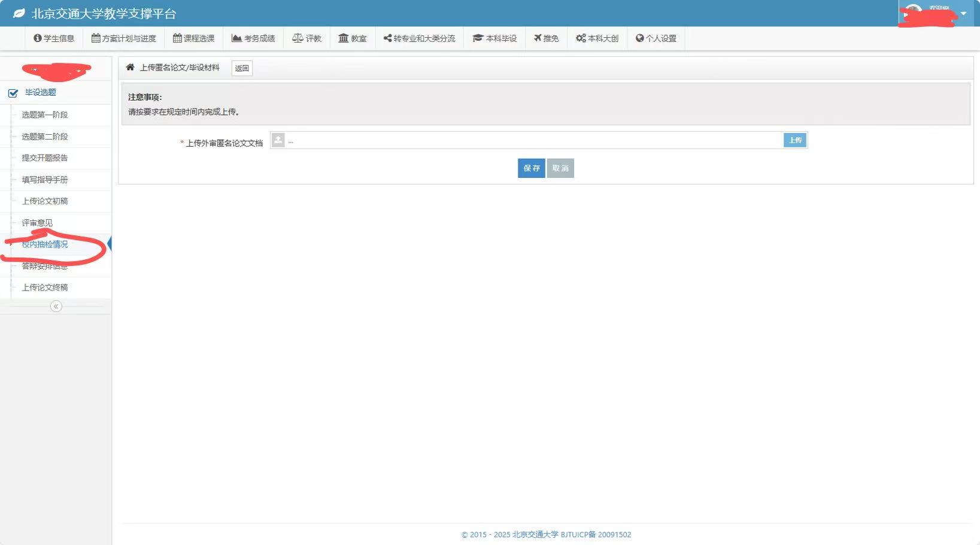Open 课程选课 menu
Screen dimensions: 980x545
[193, 38]
